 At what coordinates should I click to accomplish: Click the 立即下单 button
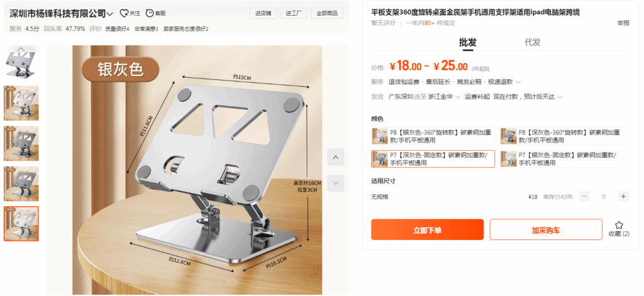[428, 229]
